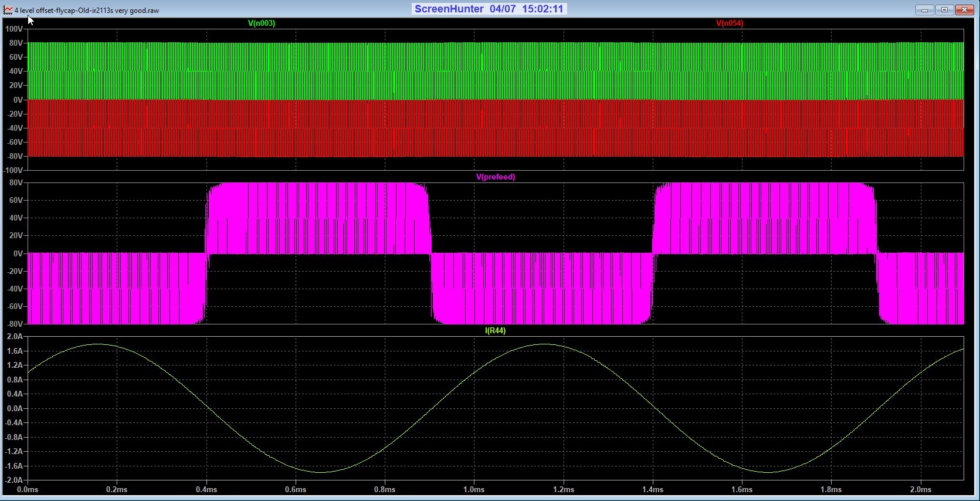Click the -2.0A label on current axis
This screenshot has height=501, width=980.
[13, 480]
